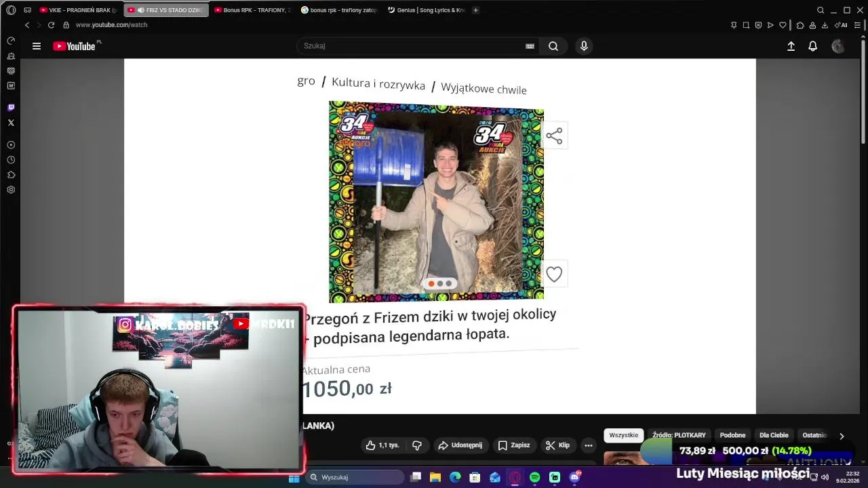Open the Opera AI assistant button
The height and width of the screenshot is (488, 868).
(841, 25)
